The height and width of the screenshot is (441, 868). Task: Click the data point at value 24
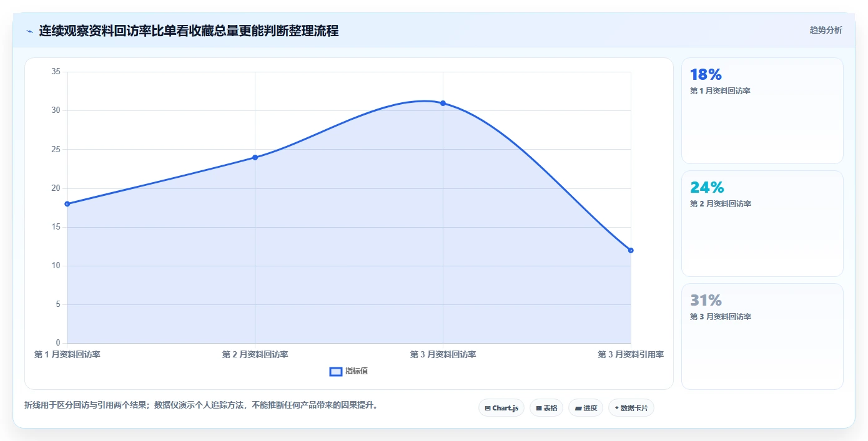pos(255,157)
